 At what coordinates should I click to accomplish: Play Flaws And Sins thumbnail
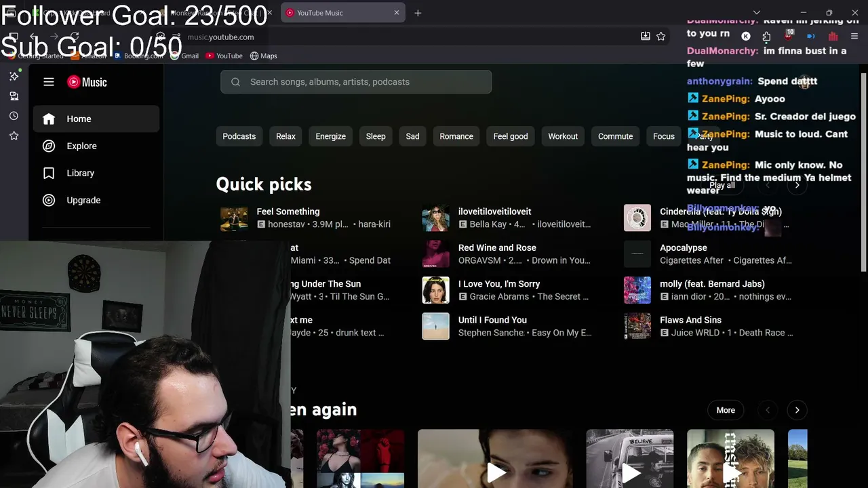[637, 327]
